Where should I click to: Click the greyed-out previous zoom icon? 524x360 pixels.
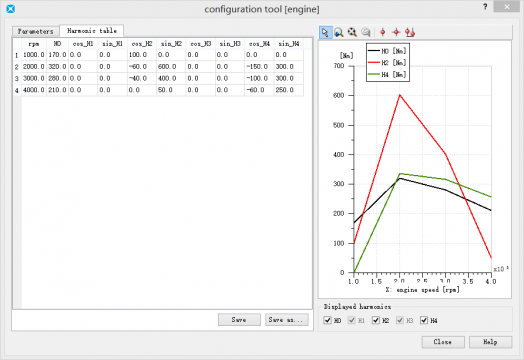pos(366,32)
